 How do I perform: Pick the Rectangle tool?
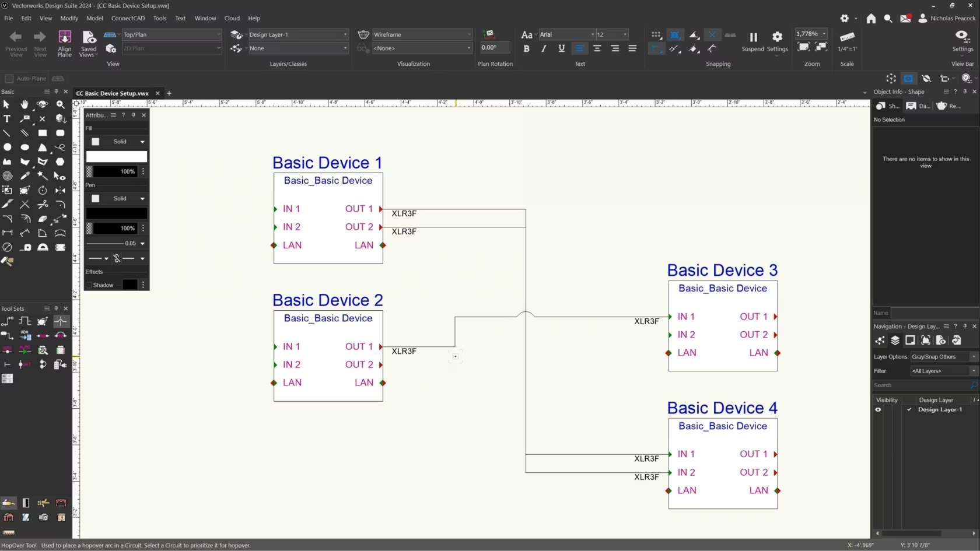pos(42,133)
